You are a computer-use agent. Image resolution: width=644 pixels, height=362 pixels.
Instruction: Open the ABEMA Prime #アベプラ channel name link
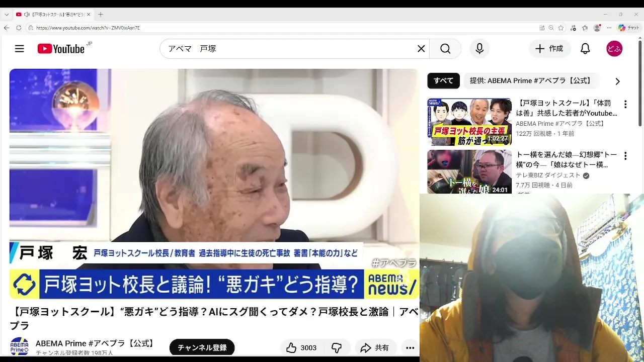[x=96, y=343]
